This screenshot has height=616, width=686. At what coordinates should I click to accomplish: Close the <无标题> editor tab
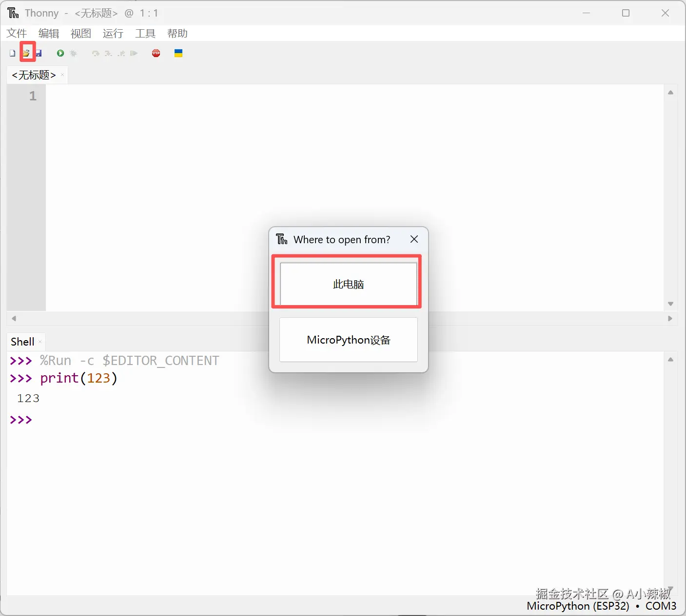coord(62,75)
